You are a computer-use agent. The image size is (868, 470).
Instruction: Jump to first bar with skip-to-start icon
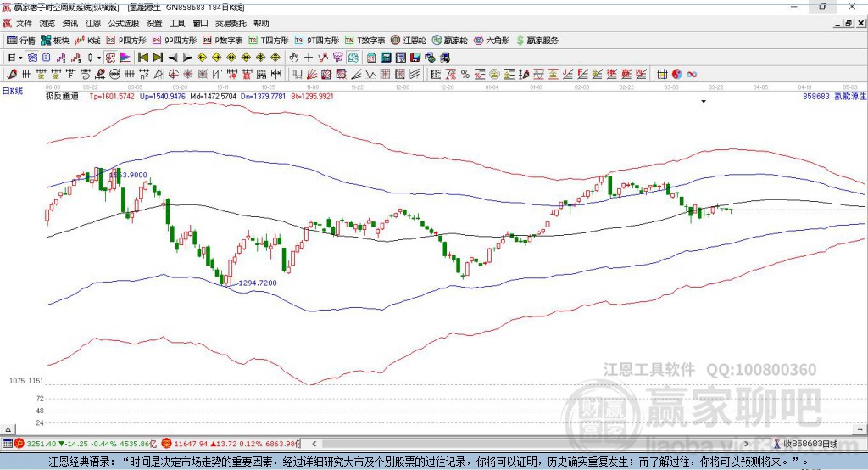pyautogui.click(x=143, y=58)
